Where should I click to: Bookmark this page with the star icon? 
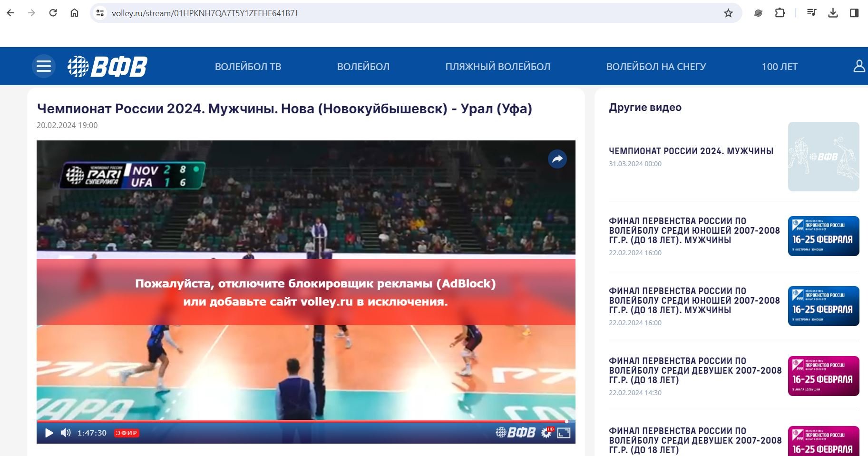click(729, 13)
